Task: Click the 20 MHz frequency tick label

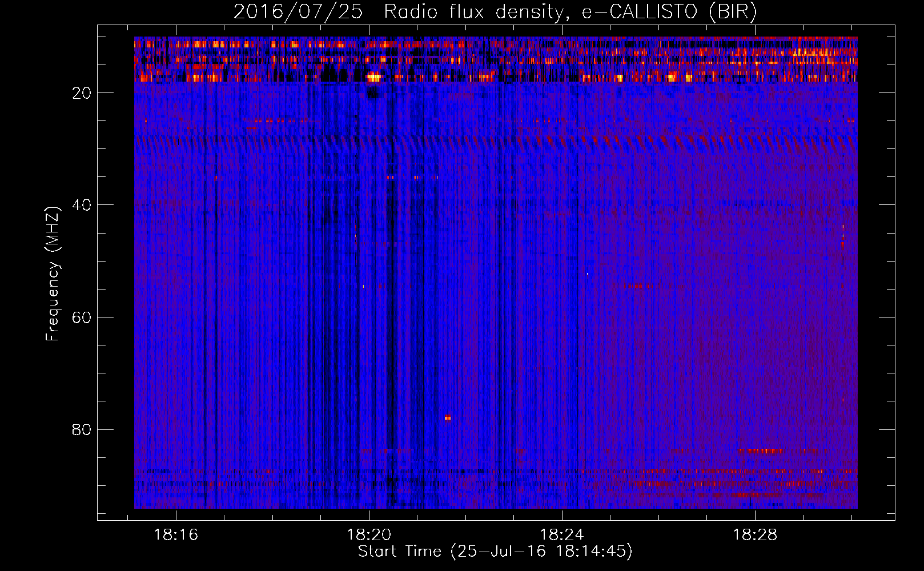Action: coord(82,93)
